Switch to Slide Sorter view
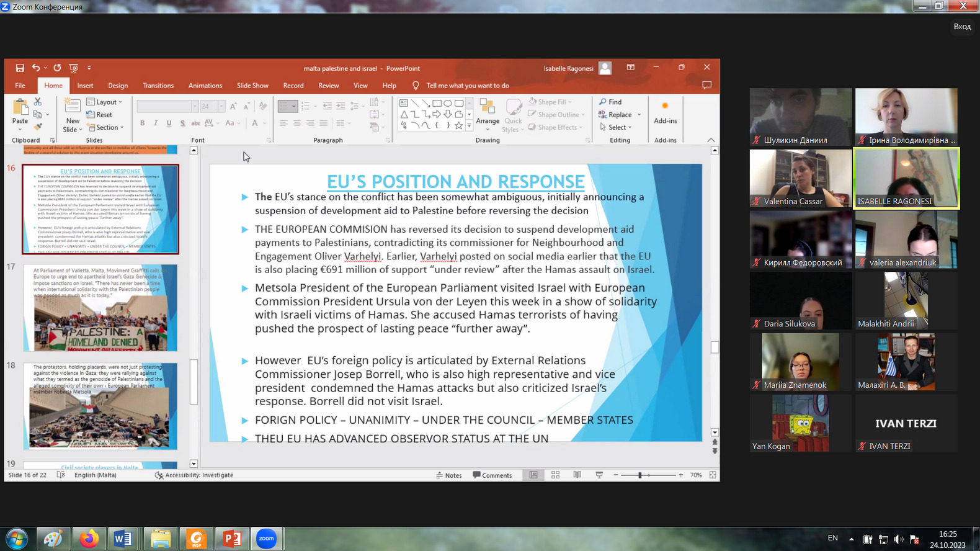The width and height of the screenshot is (980, 551). [x=555, y=475]
